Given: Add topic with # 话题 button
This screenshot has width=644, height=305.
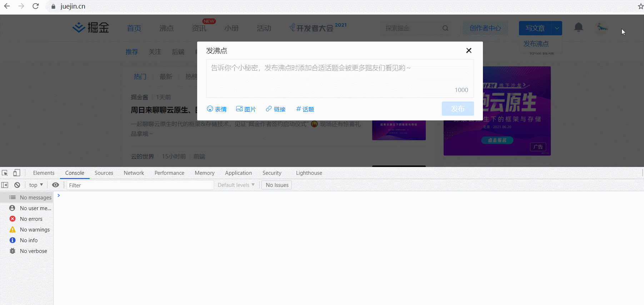Looking at the screenshot, I should 305,109.
